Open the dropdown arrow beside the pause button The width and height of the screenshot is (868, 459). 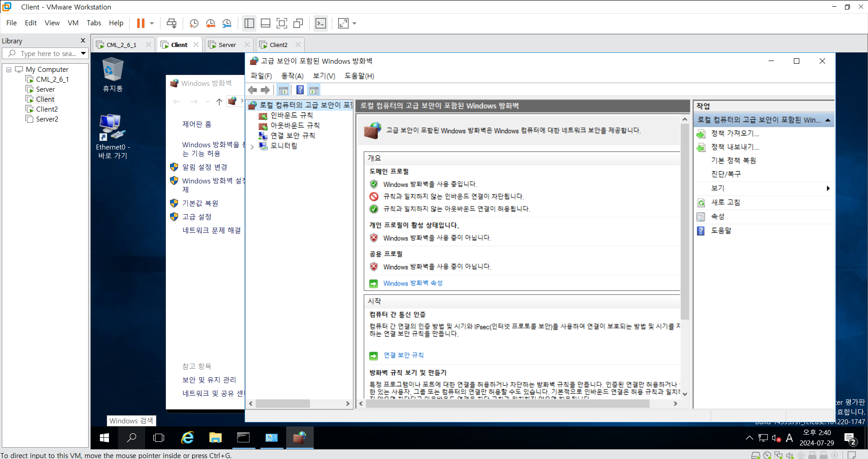pyautogui.click(x=152, y=23)
